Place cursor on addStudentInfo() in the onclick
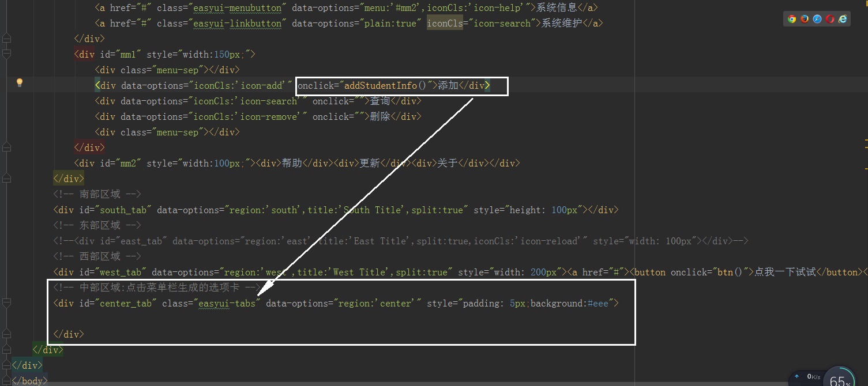This screenshot has width=868, height=386. (x=384, y=85)
